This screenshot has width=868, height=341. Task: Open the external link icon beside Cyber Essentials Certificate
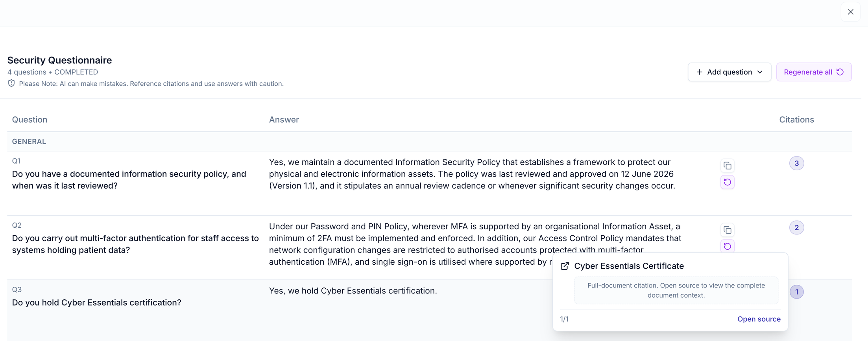click(x=565, y=266)
